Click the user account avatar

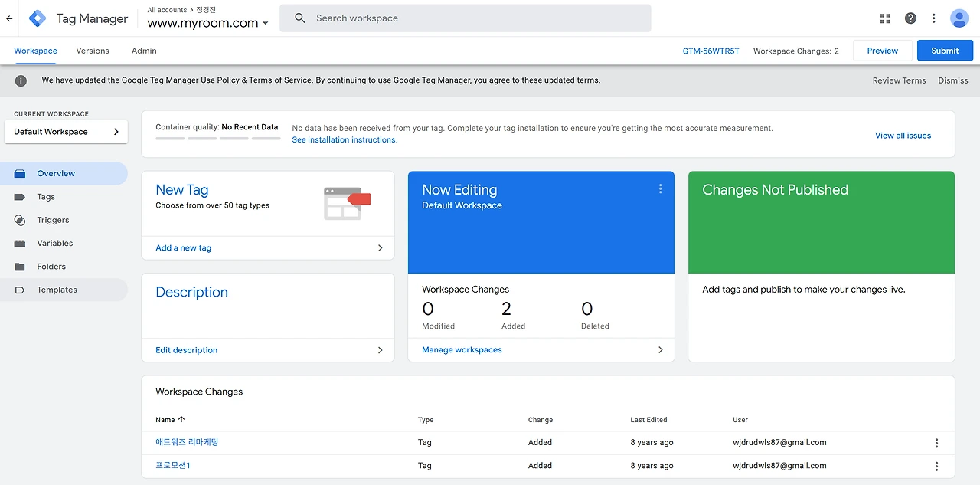click(x=959, y=18)
